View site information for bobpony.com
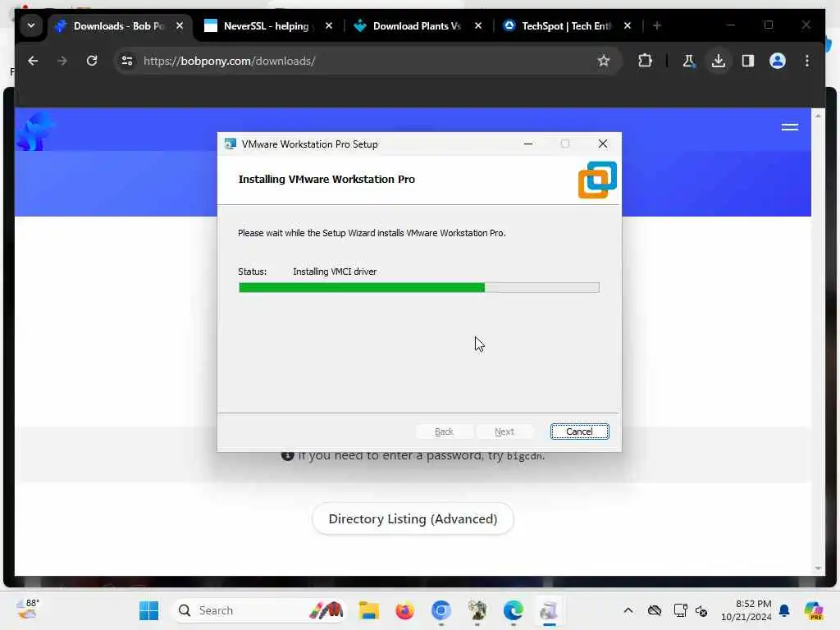840x630 pixels. pos(127,61)
